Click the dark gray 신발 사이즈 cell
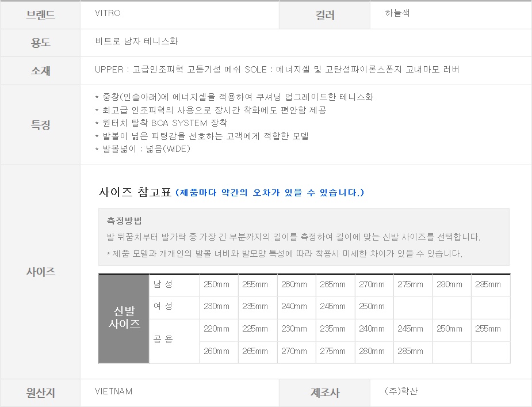532x407 pixels. pyautogui.click(x=124, y=318)
